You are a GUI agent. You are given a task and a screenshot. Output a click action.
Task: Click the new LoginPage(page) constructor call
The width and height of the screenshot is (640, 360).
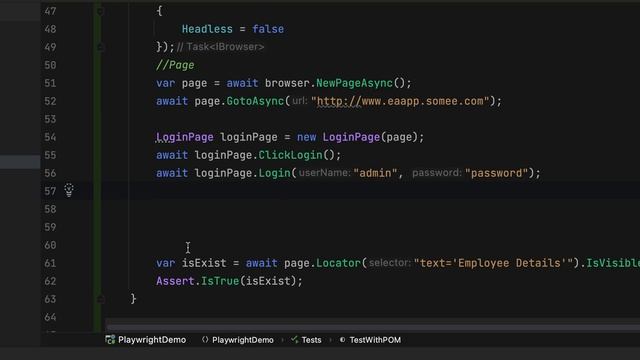[360, 137]
